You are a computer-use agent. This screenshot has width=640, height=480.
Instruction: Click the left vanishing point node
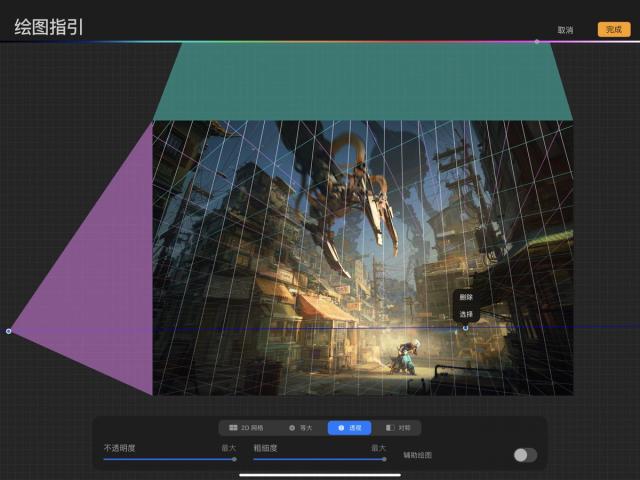click(x=9, y=331)
